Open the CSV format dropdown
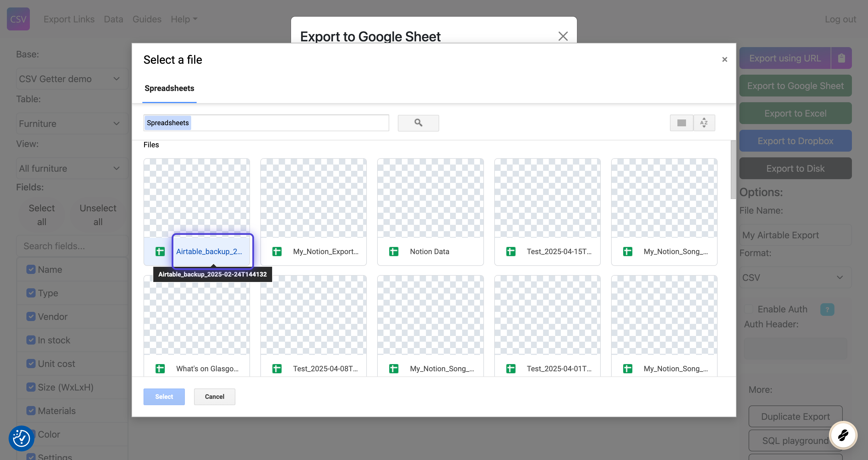 click(795, 277)
